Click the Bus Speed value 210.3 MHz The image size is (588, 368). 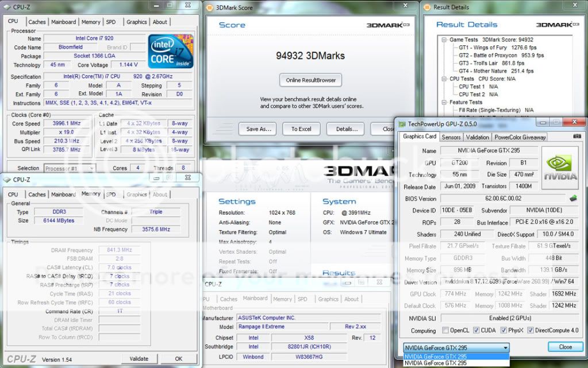pos(67,141)
